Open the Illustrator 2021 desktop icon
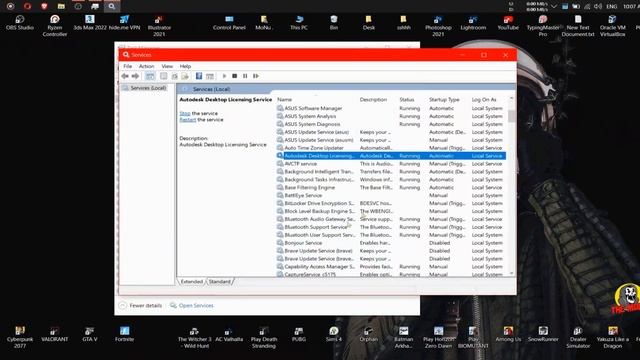640x360 pixels. coord(159,26)
